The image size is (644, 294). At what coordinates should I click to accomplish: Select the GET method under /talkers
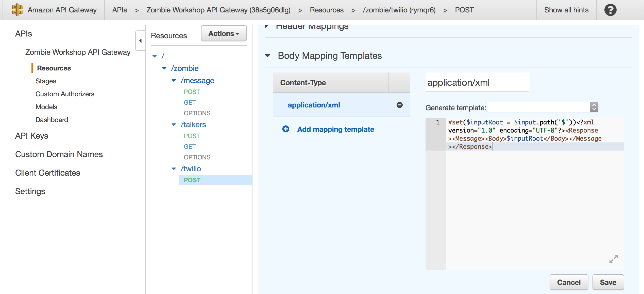tap(190, 146)
